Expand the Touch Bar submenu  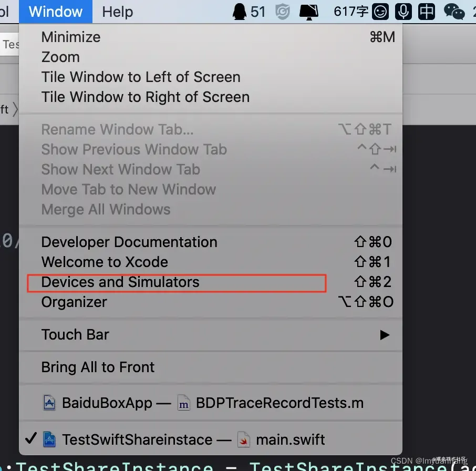[211, 335]
